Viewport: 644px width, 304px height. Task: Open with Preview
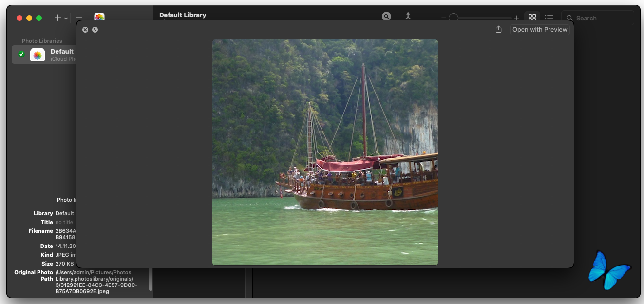[x=540, y=30]
